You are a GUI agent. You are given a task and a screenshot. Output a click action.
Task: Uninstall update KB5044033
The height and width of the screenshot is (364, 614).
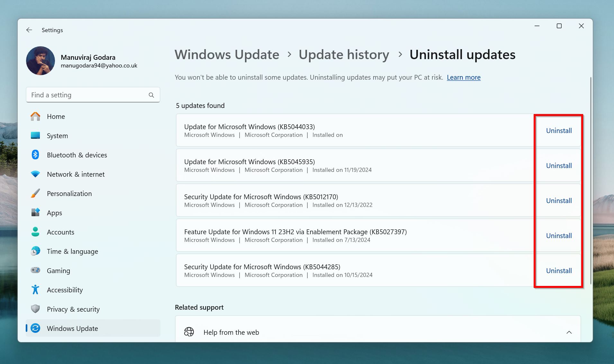(559, 131)
